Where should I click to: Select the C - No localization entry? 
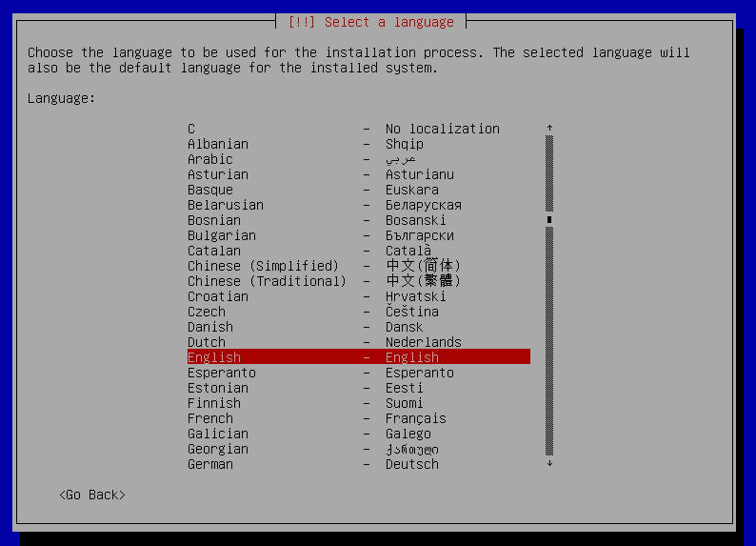click(x=359, y=129)
